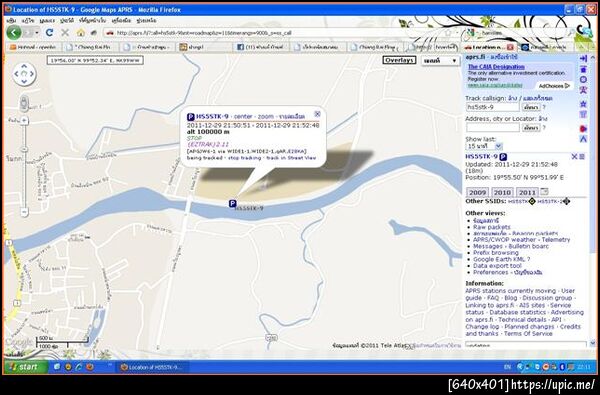This screenshot has height=395, width=600.
Task: Click track in Street View link
Action: [x=292, y=158]
